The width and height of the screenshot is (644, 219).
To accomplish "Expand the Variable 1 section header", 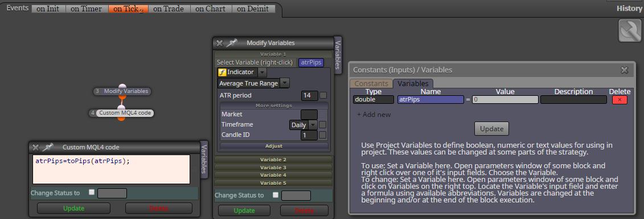I will click(x=273, y=54).
